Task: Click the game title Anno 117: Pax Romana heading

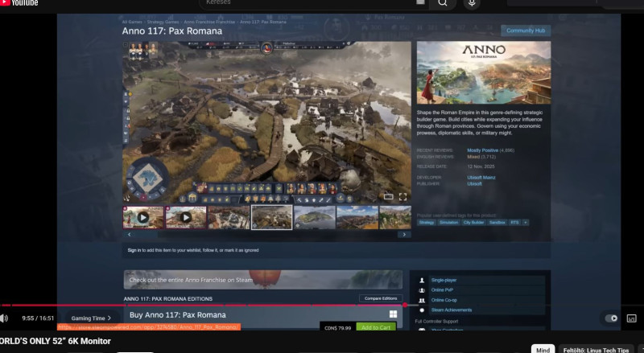Action: 172,31
